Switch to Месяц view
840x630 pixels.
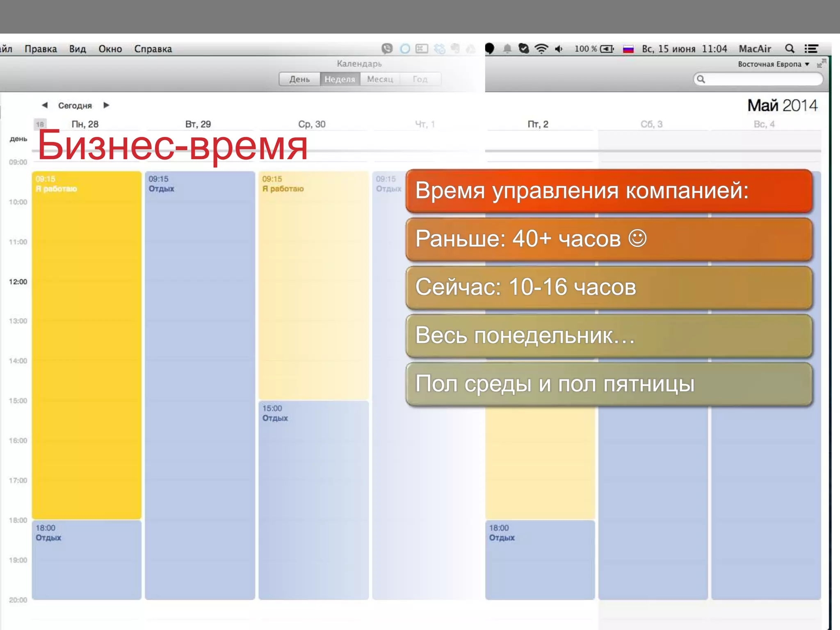click(380, 79)
